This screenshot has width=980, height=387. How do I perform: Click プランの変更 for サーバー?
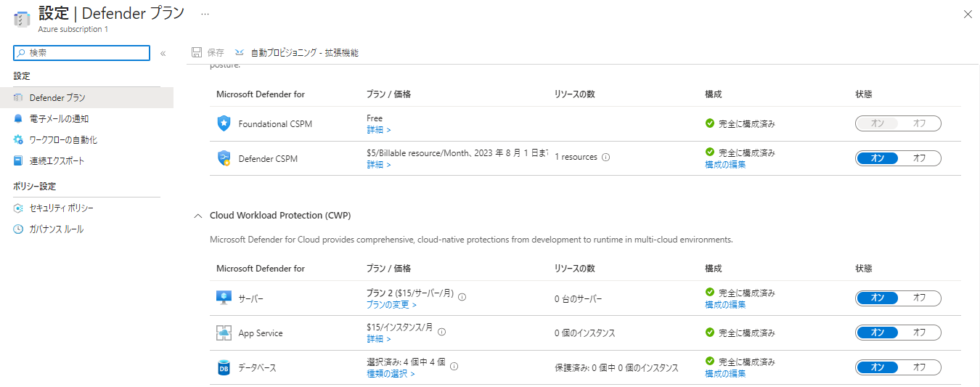(390, 304)
